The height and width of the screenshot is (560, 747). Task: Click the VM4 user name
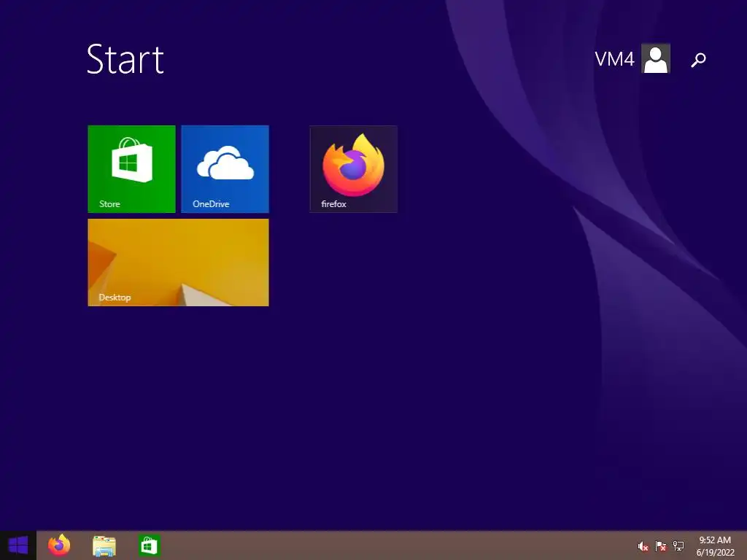click(614, 59)
